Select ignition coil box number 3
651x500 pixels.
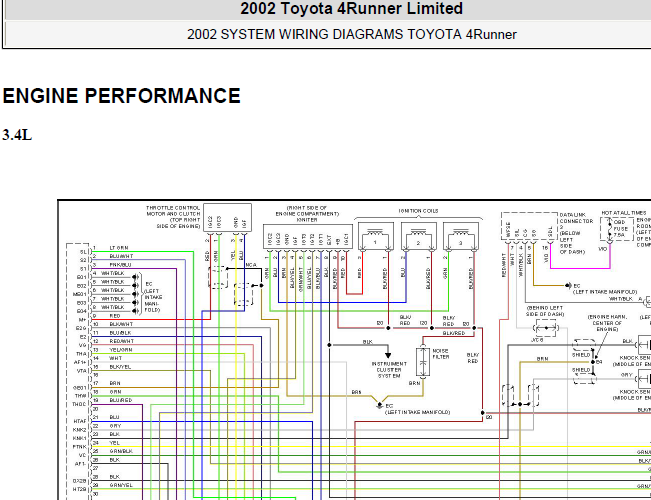[461, 236]
